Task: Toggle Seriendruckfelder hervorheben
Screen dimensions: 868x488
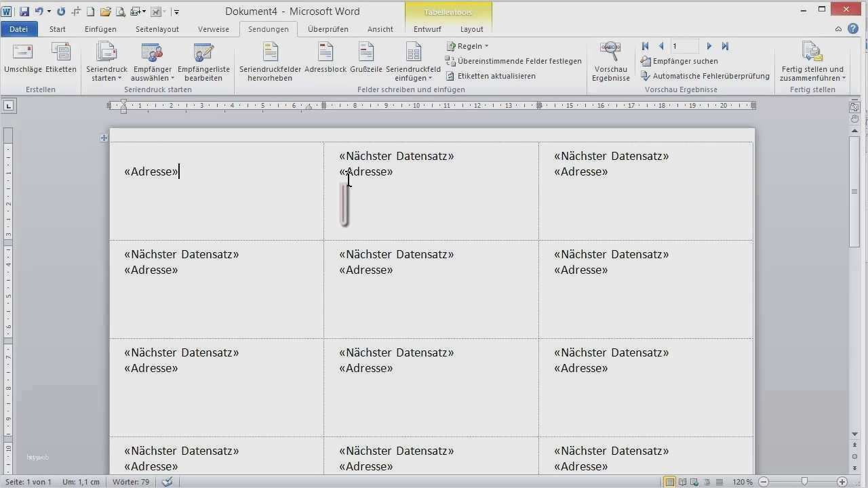Action: point(270,62)
